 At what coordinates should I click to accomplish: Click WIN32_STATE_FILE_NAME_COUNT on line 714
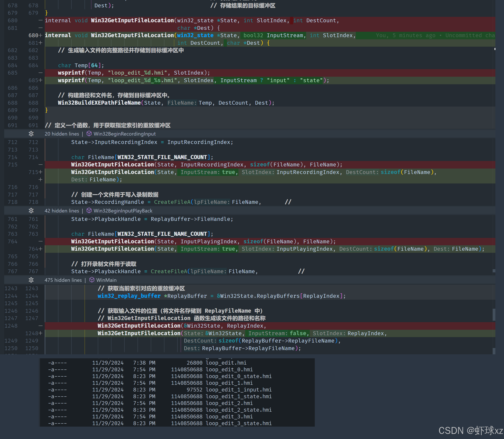[162, 157]
